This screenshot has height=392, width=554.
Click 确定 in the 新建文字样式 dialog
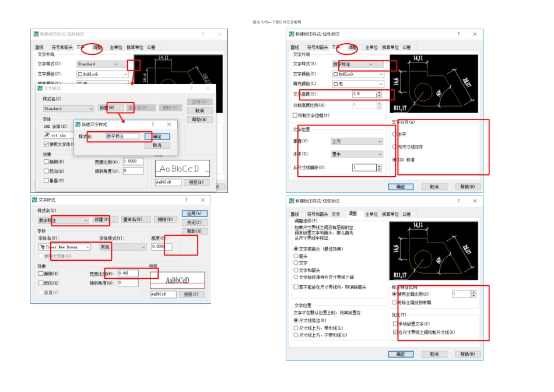point(157,136)
